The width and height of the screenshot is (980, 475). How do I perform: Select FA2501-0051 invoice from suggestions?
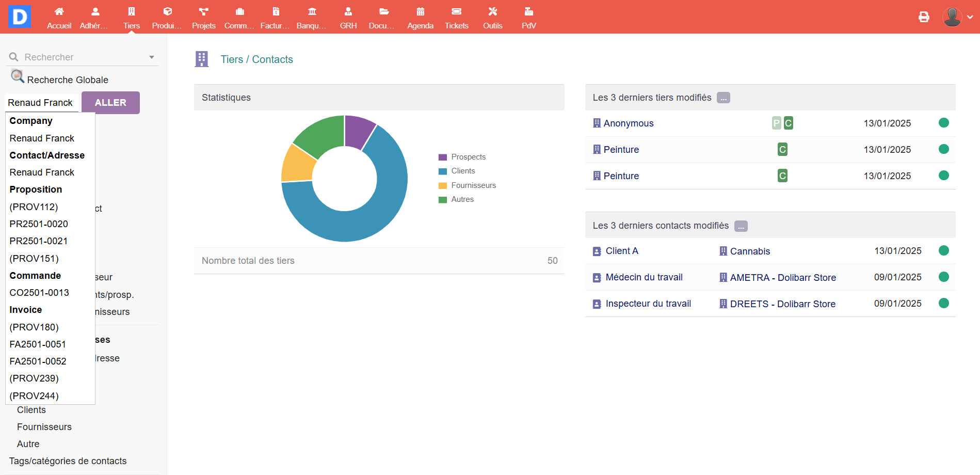click(x=38, y=344)
